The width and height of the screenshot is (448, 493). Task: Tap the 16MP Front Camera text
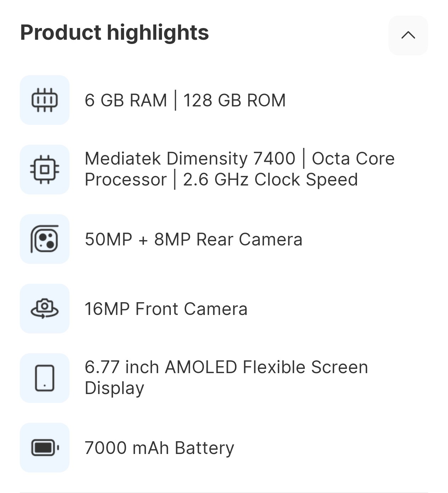pos(166,309)
